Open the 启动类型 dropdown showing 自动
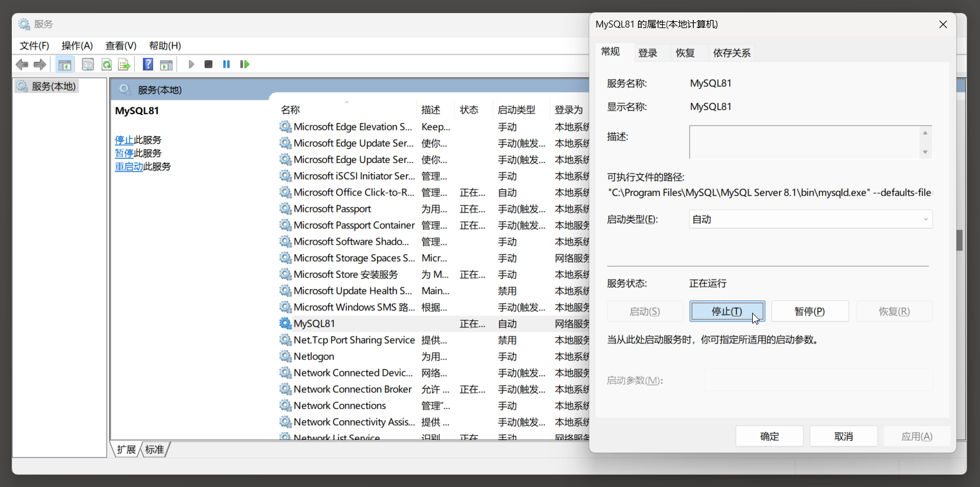Screen dimensions: 980x487 [x=811, y=219]
